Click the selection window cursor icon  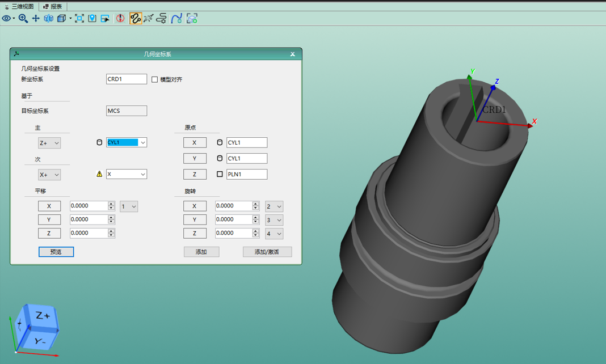point(105,18)
